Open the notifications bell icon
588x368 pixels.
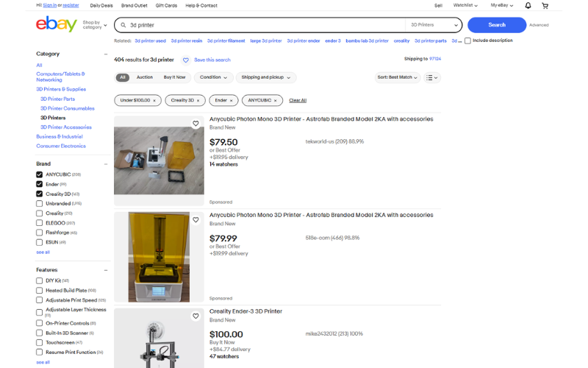tap(528, 5)
